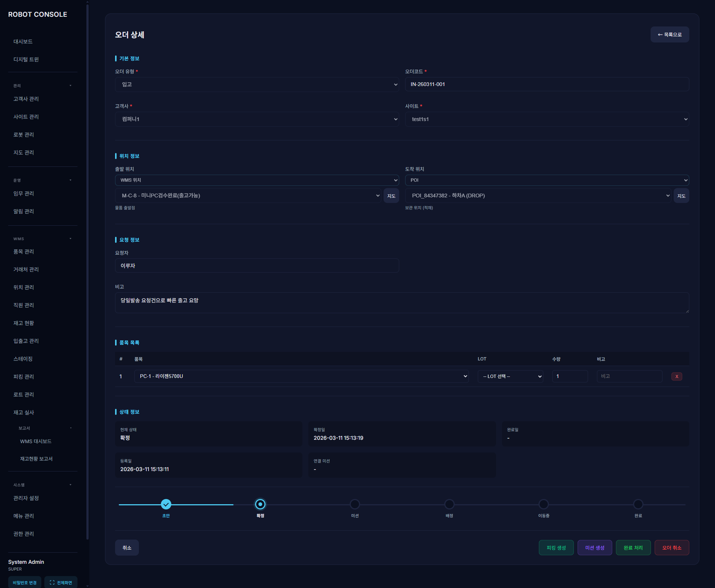Click the 확정 step circle in progress tracker

(x=260, y=504)
